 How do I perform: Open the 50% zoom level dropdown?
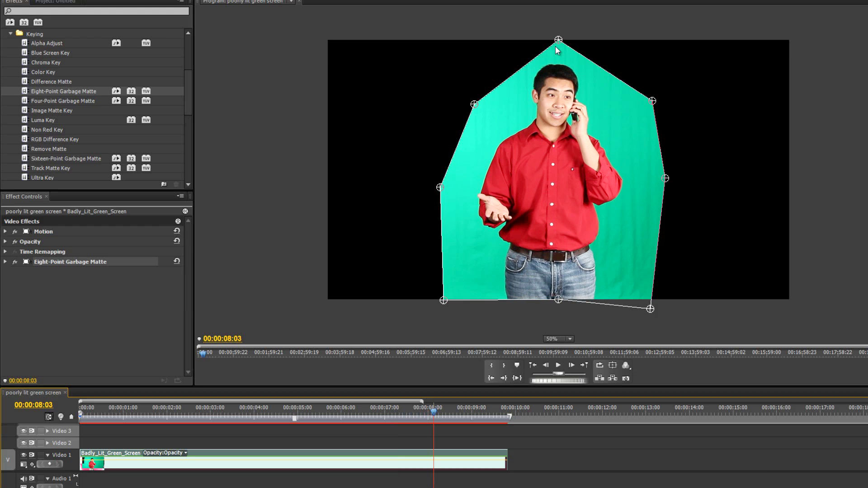click(x=570, y=338)
